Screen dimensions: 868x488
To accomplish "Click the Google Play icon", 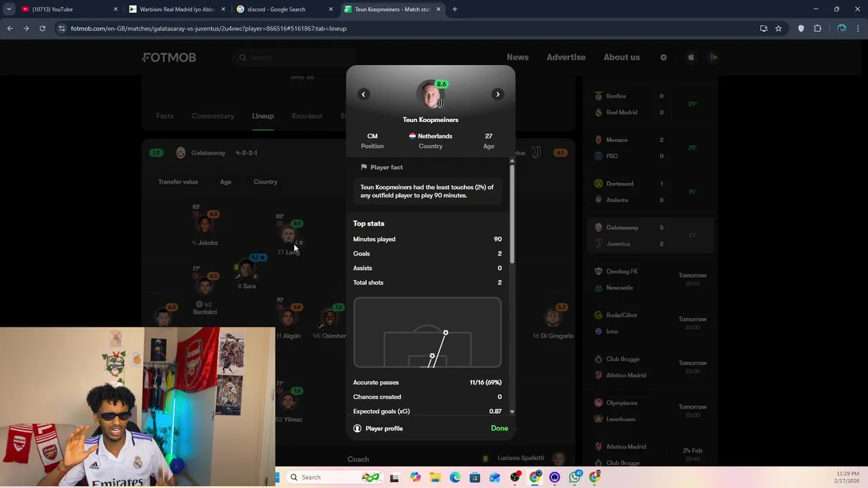I will pos(713,58).
